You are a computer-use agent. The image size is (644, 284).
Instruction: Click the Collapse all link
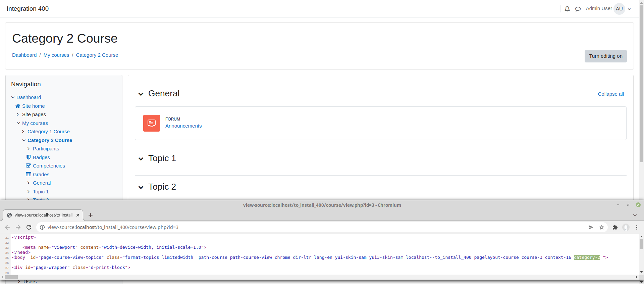pyautogui.click(x=611, y=94)
